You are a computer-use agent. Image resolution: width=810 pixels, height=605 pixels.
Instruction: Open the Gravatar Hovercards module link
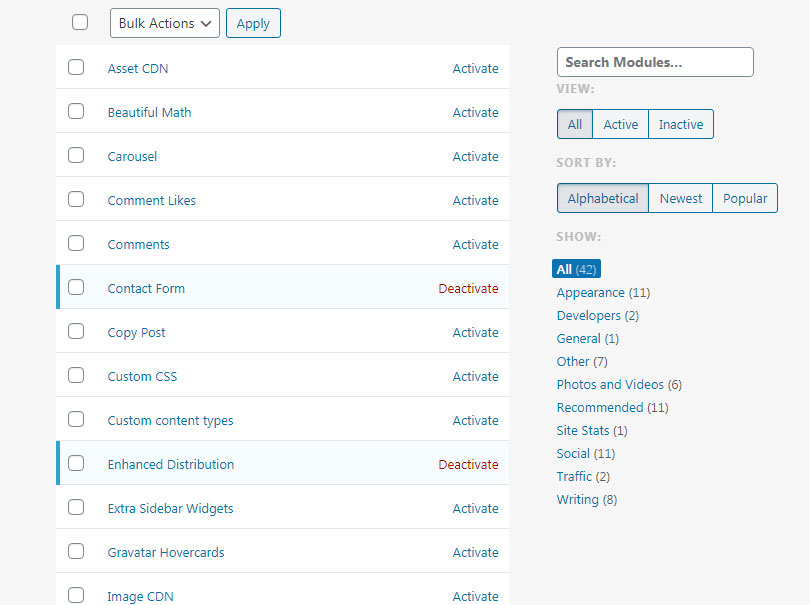[166, 552]
